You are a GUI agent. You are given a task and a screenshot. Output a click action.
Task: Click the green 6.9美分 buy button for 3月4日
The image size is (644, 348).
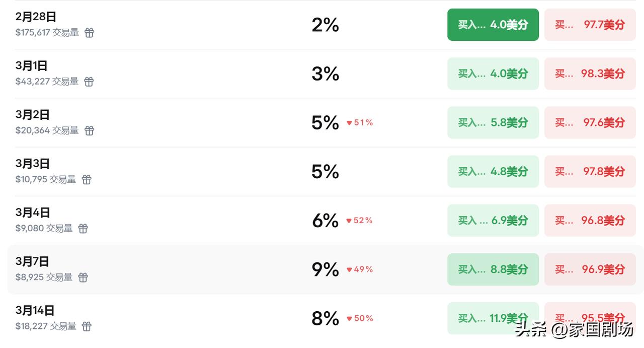(493, 220)
